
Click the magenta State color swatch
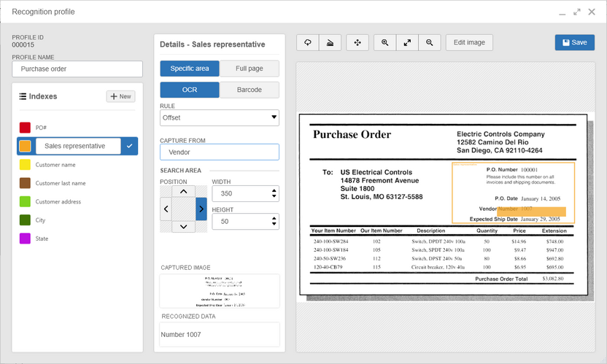pos(25,239)
